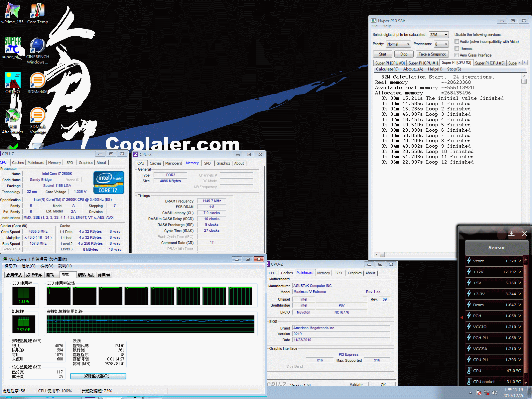Open the Options menu in Task Manager
Image resolution: width=532 pixels, height=399 pixels.
click(28, 266)
